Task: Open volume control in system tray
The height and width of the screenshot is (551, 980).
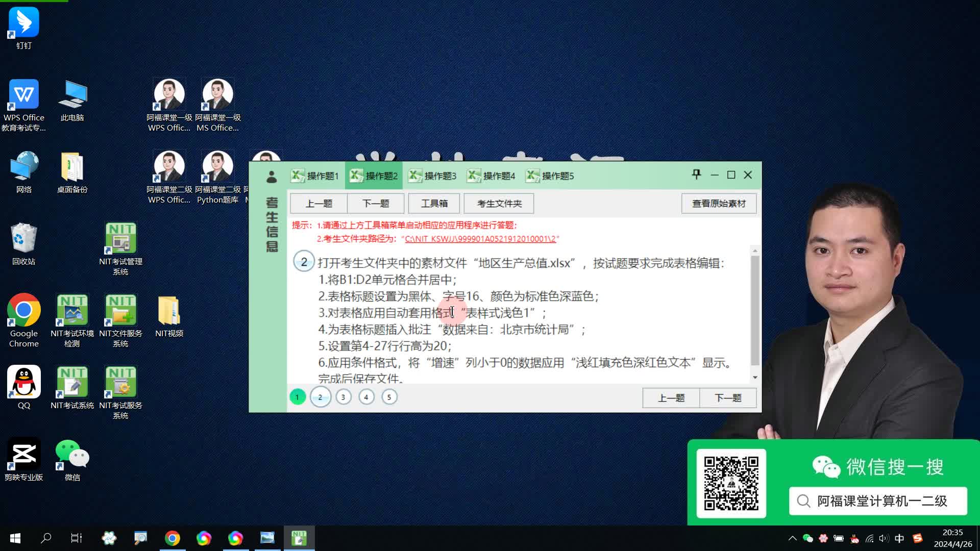Action: 884,538
